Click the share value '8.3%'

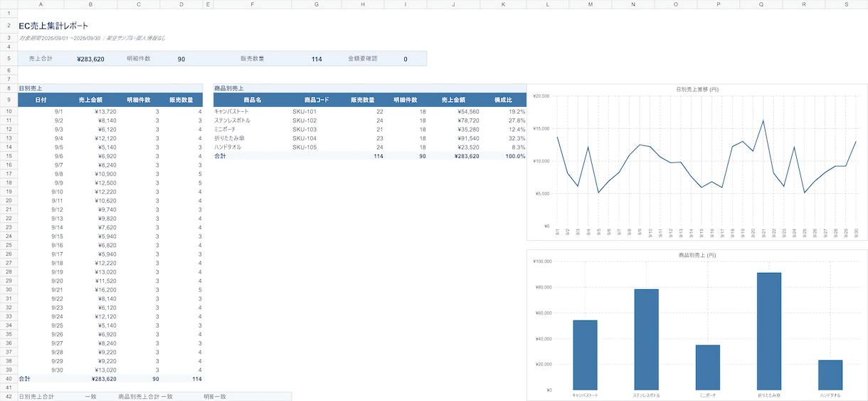pos(518,147)
